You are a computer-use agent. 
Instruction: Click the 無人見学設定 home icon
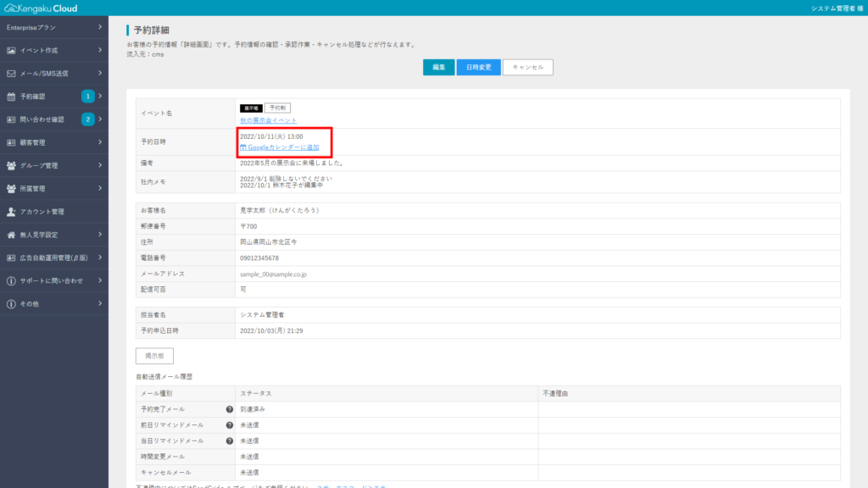point(11,235)
